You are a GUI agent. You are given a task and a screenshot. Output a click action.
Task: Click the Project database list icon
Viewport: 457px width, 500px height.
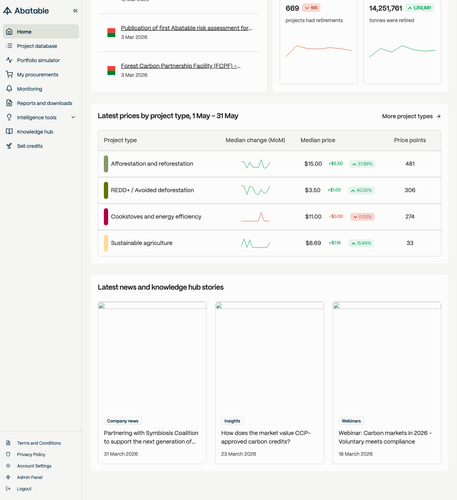pyautogui.click(x=9, y=46)
